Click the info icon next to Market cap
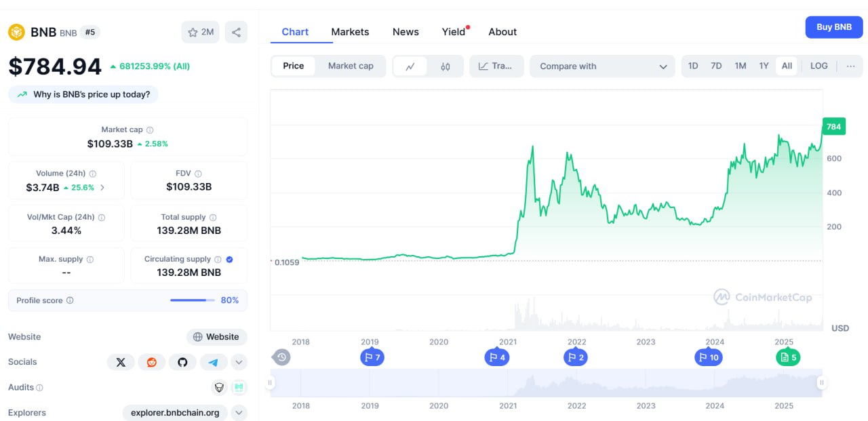868x421 pixels. tap(150, 130)
